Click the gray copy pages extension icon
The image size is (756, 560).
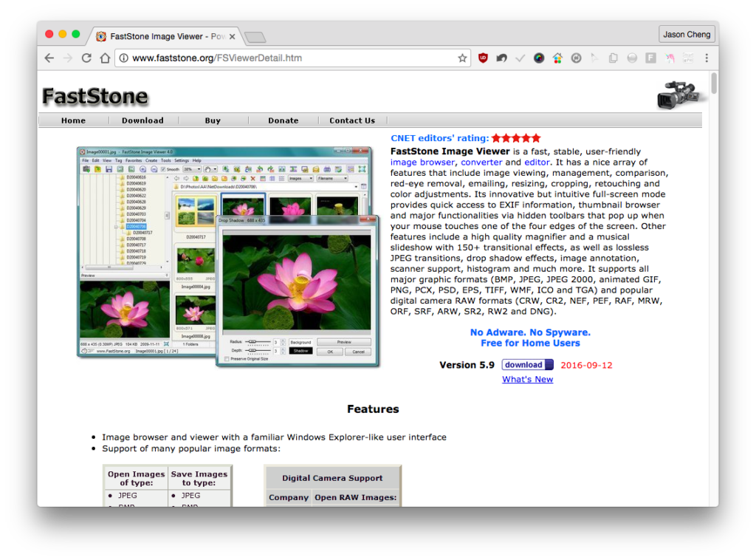pos(614,58)
